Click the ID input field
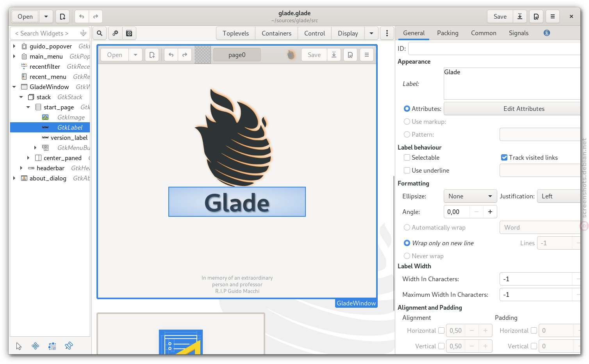The height and width of the screenshot is (364, 589). pos(494,48)
